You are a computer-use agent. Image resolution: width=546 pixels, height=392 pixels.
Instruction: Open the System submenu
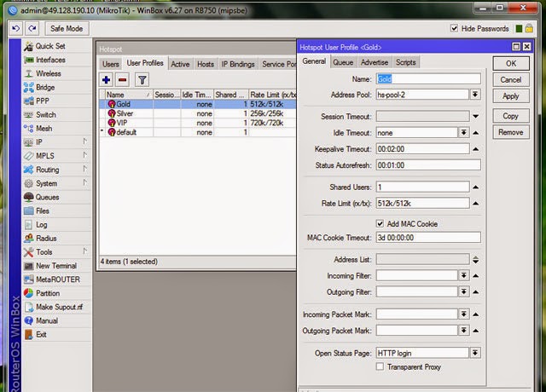pos(57,183)
